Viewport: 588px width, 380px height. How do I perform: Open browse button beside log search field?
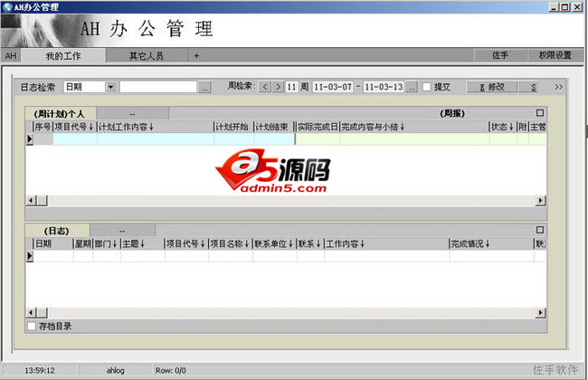pos(204,88)
